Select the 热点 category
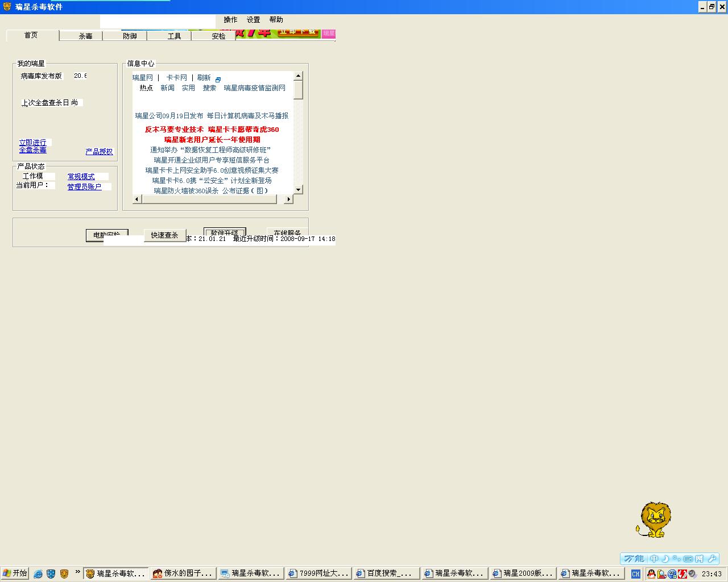728x582 pixels. 146,88
